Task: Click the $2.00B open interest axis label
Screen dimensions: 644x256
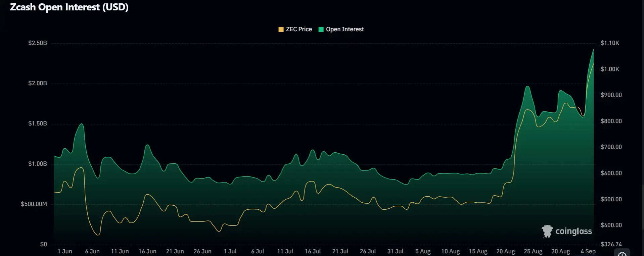Action: 38,83
